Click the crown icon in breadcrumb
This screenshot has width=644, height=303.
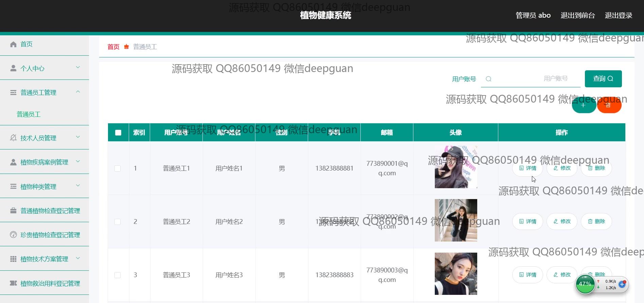126,47
